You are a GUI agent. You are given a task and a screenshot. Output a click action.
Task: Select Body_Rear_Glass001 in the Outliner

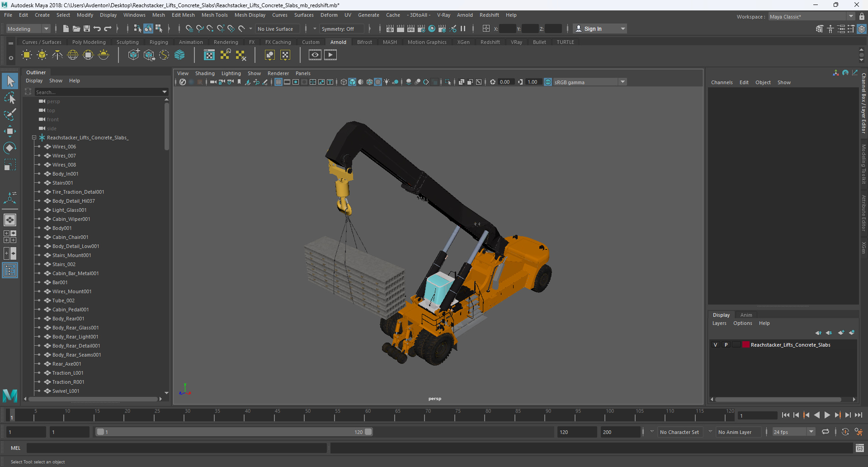75,328
